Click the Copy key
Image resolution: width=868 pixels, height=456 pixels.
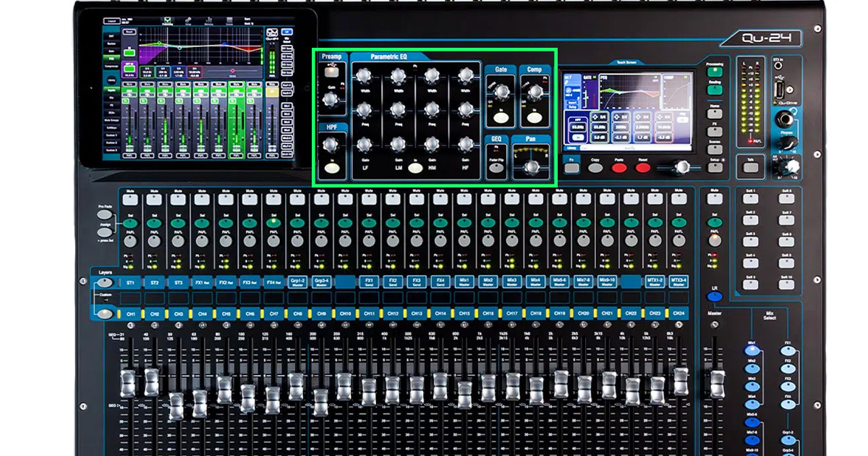595,168
